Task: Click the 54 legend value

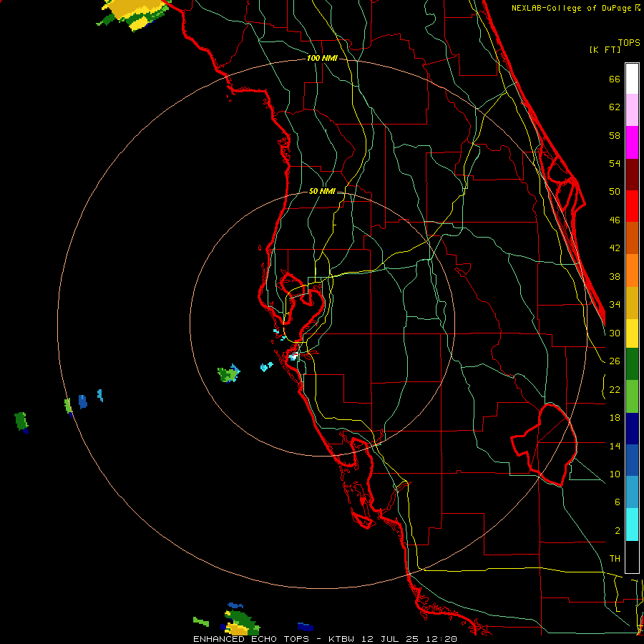Action: pyautogui.click(x=615, y=163)
